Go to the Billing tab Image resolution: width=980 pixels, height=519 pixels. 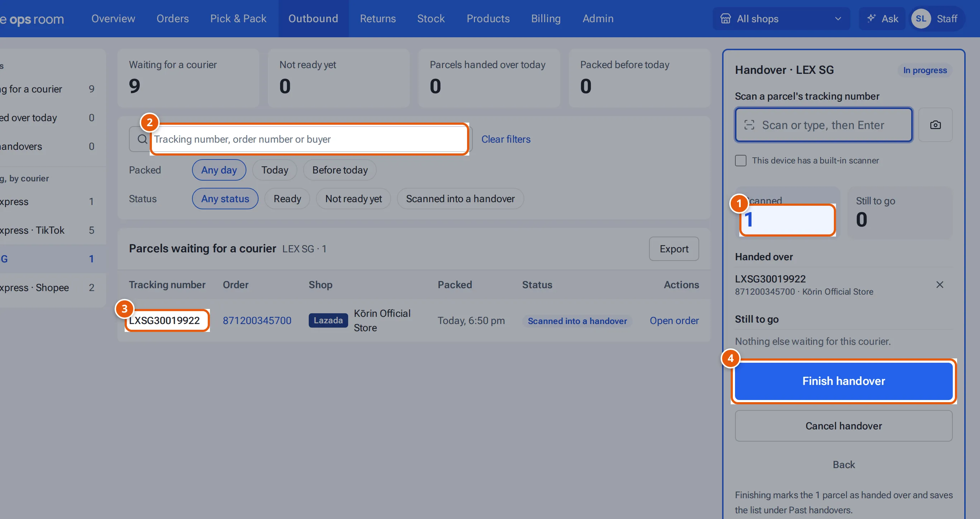point(546,18)
